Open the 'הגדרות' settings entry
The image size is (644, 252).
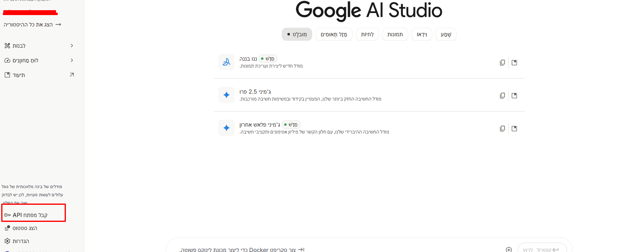coord(21,241)
